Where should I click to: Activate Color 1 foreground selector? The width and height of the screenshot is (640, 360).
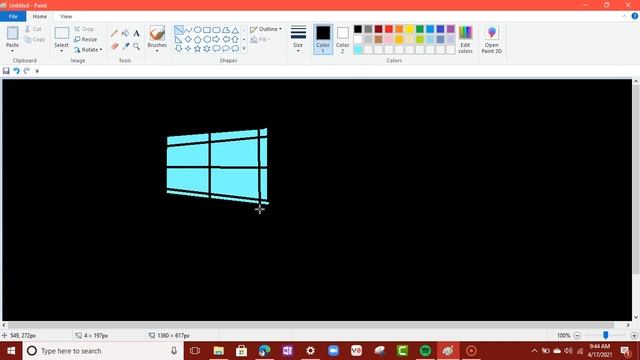323,39
